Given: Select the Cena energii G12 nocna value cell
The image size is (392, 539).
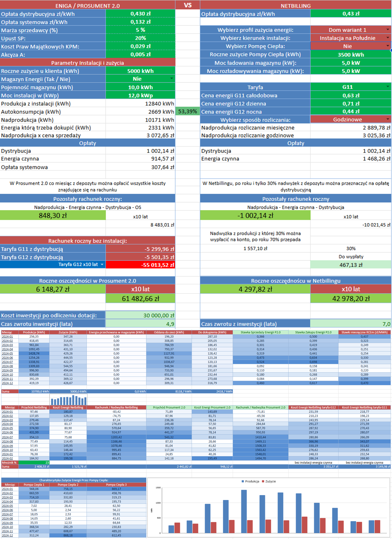Looking at the screenshot, I should pos(350,112).
